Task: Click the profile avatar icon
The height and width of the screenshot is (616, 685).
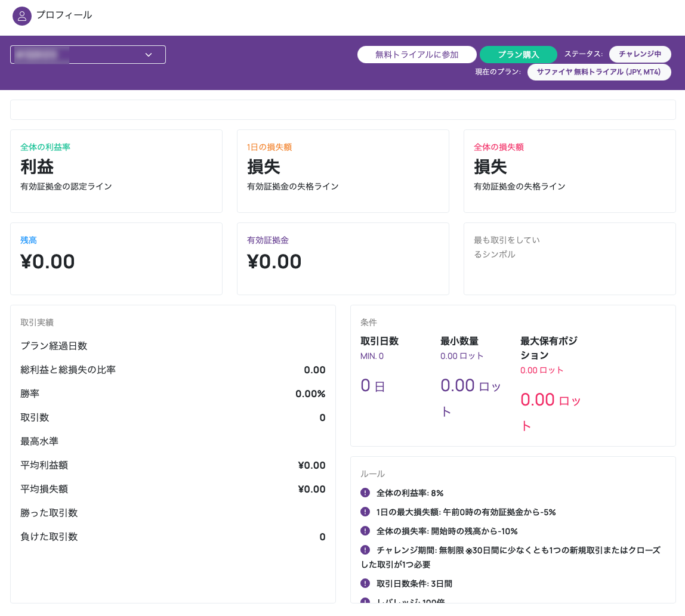Action: point(22,16)
